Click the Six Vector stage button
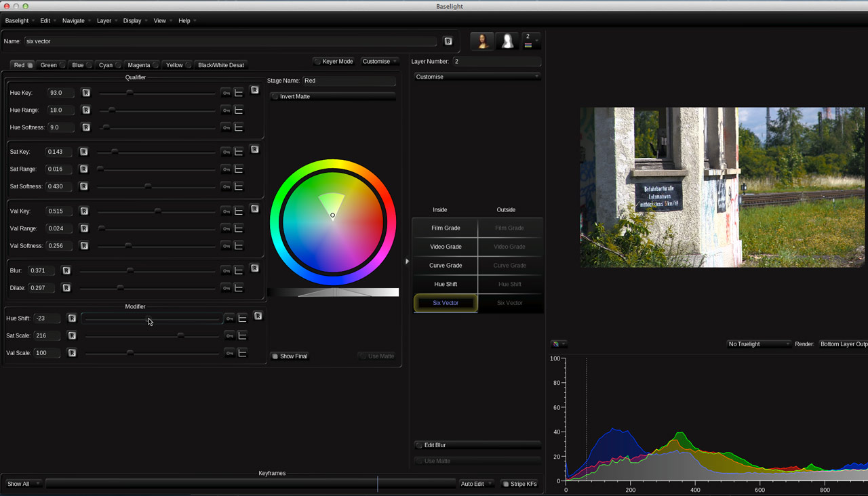 coord(444,303)
